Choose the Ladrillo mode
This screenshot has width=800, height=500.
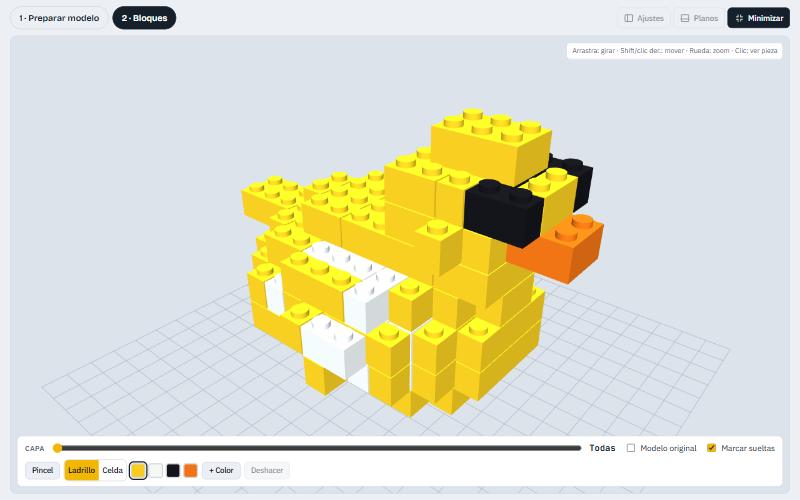pos(82,470)
